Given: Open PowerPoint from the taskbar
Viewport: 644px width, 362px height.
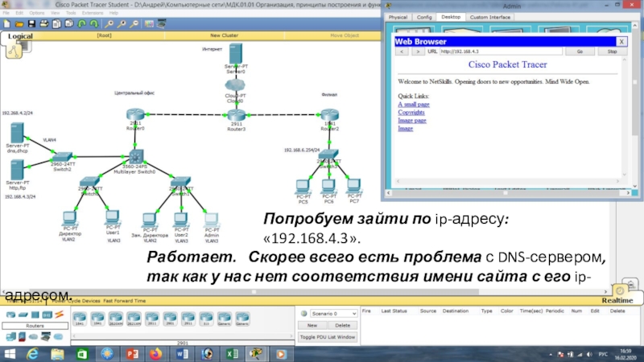Looking at the screenshot, I should (x=132, y=354).
